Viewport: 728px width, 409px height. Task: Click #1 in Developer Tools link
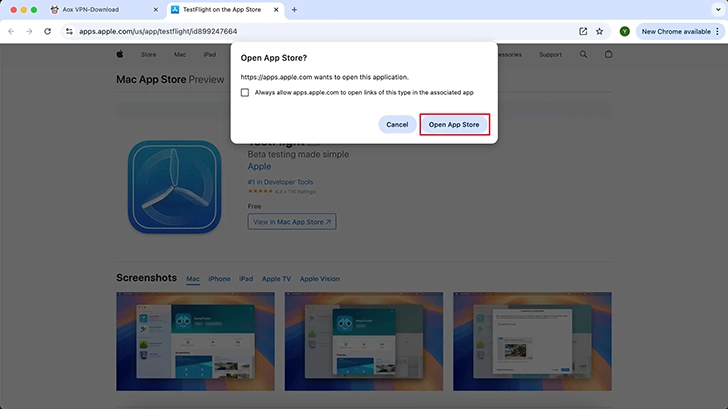pos(280,182)
